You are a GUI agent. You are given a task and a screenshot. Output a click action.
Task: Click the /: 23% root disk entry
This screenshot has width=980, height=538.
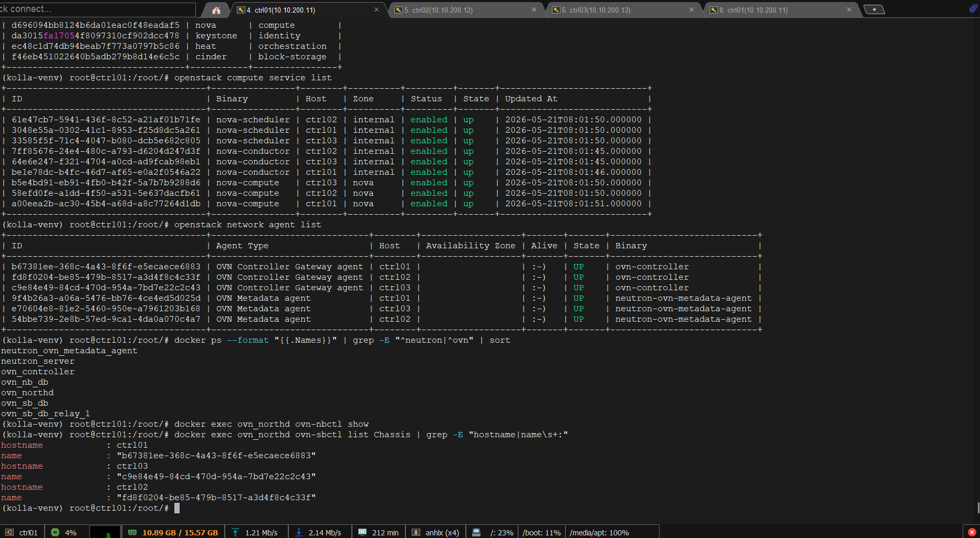coord(502,532)
